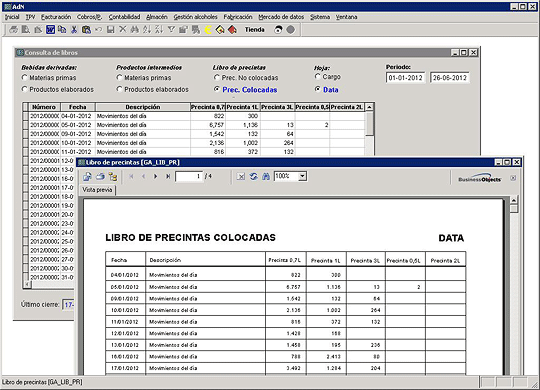Screen dimensions: 540x390
Task: Select the Data hoja option
Action: point(318,89)
